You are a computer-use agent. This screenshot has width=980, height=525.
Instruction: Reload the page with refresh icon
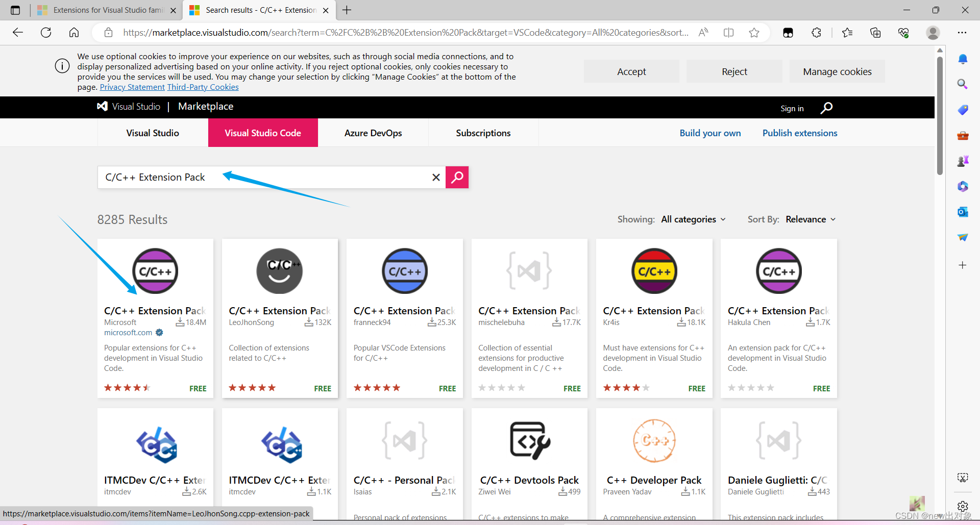tap(46, 33)
